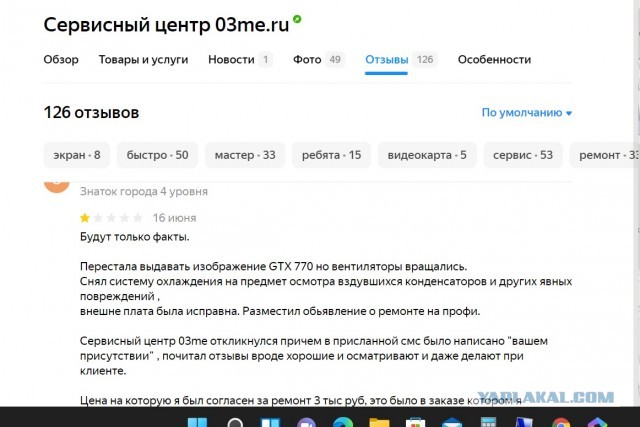This screenshot has height=427, width=640.
Task: Click the green verified badge beside 03me.ru
Action: 297,19
